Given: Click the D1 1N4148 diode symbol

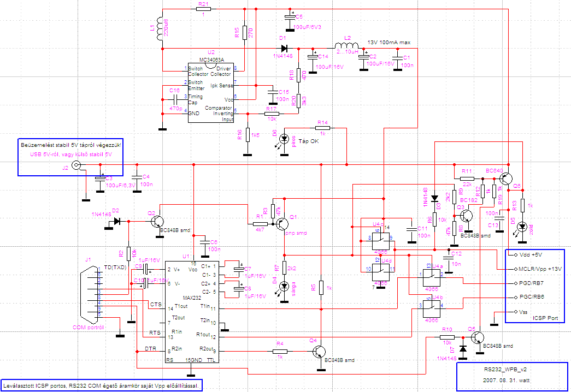Looking at the screenshot, I should pyautogui.click(x=285, y=49).
